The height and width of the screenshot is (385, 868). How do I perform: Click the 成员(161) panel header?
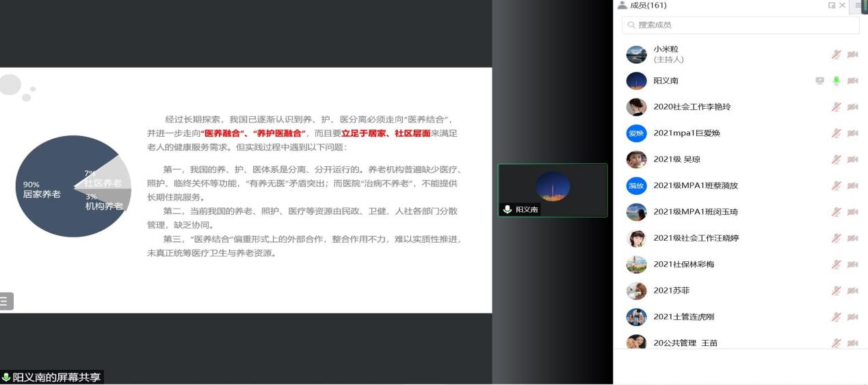coord(648,5)
